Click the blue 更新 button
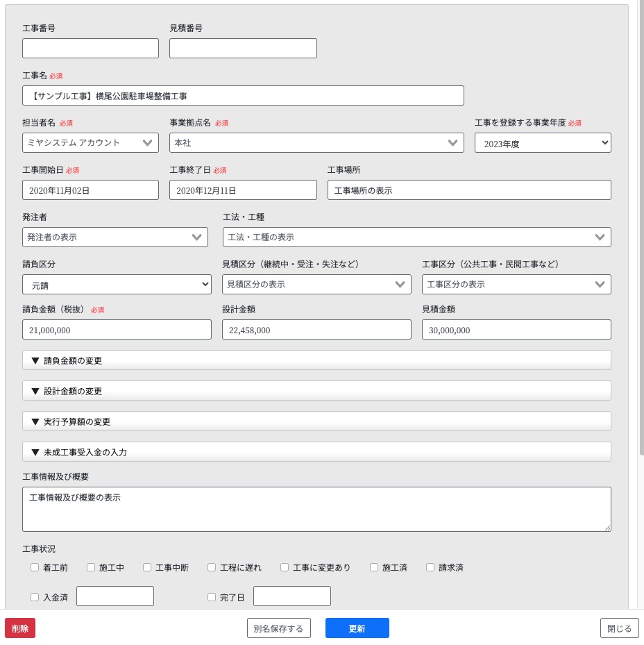Viewport: 644px width, 645px height. pos(357,628)
